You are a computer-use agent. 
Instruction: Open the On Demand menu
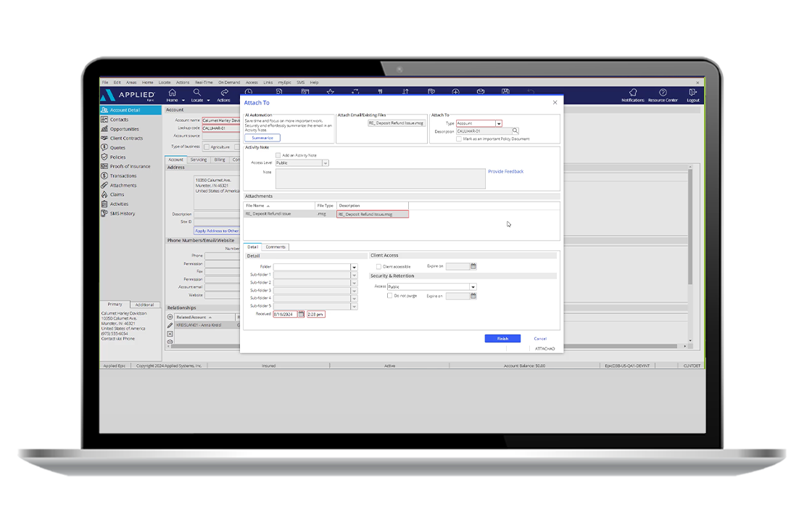point(228,83)
